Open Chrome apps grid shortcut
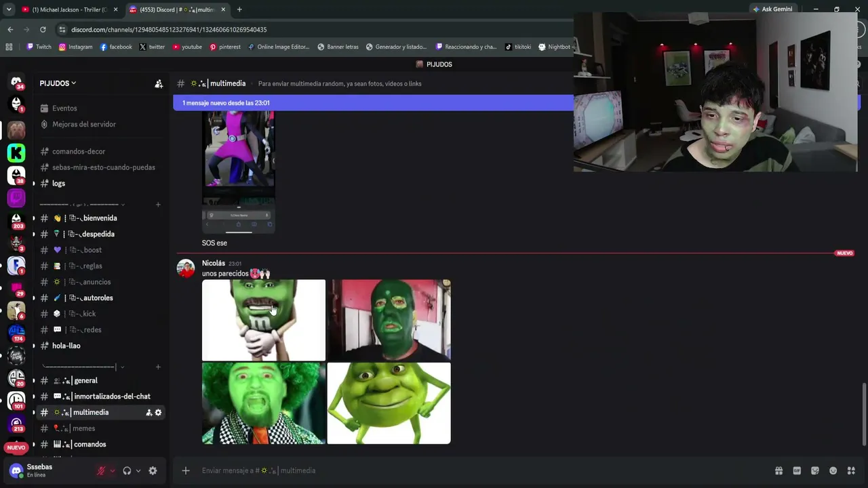 coord(9,47)
